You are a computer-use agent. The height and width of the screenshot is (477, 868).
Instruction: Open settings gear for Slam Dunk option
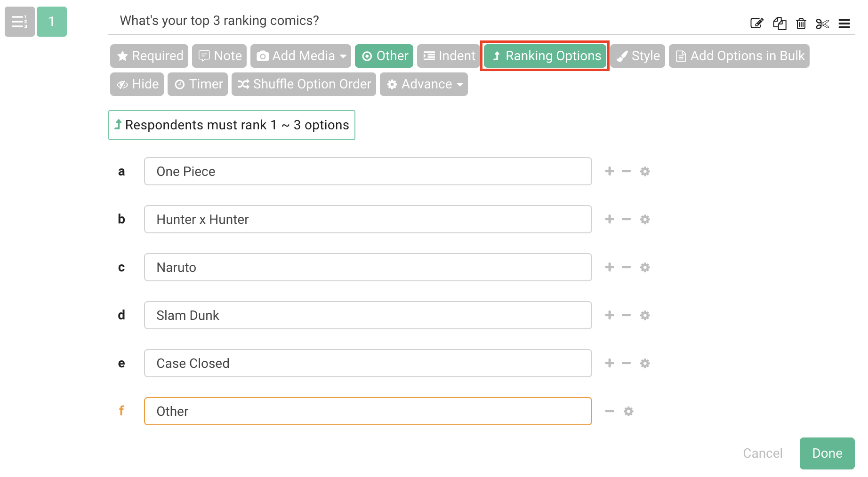(x=645, y=315)
